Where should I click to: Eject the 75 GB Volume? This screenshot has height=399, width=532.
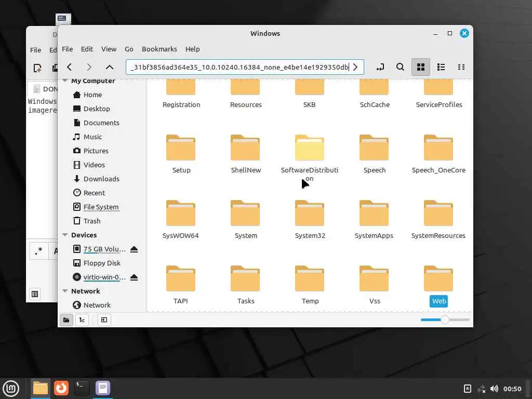tap(134, 249)
